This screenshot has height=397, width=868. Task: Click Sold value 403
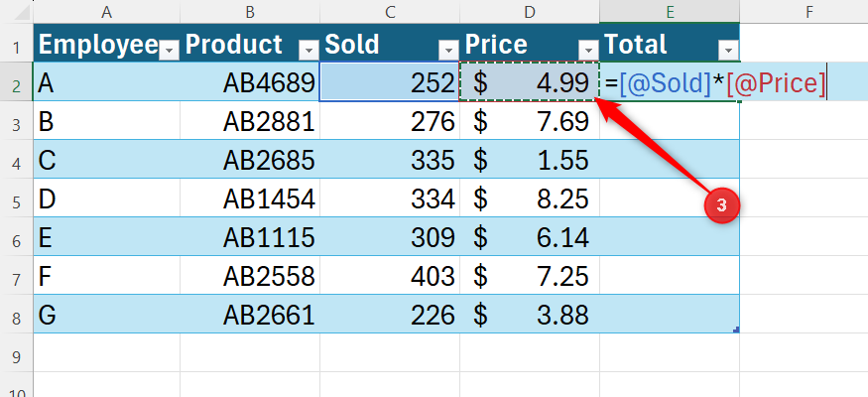point(390,275)
